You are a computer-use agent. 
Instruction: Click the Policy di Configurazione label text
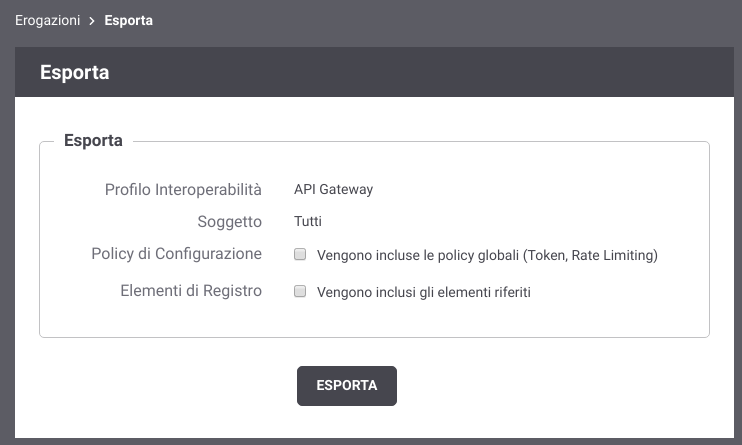[x=176, y=254]
